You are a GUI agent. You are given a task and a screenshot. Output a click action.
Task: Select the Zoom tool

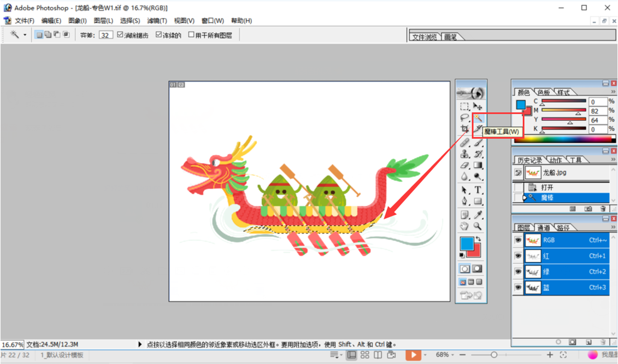[478, 226]
